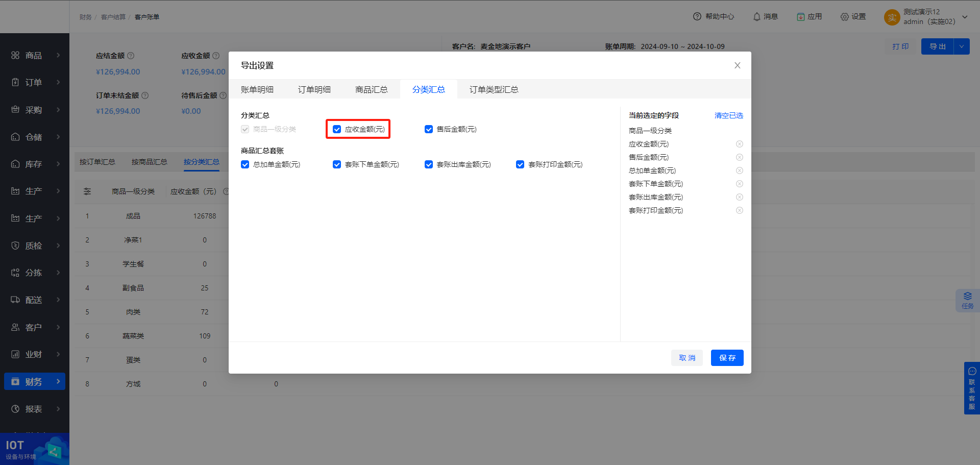
Task: Select the 分类汇总 tab
Action: tap(429, 89)
